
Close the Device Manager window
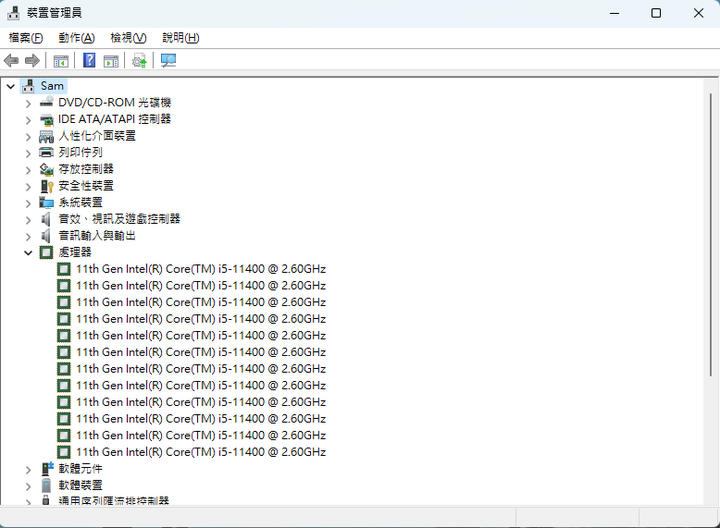click(698, 13)
